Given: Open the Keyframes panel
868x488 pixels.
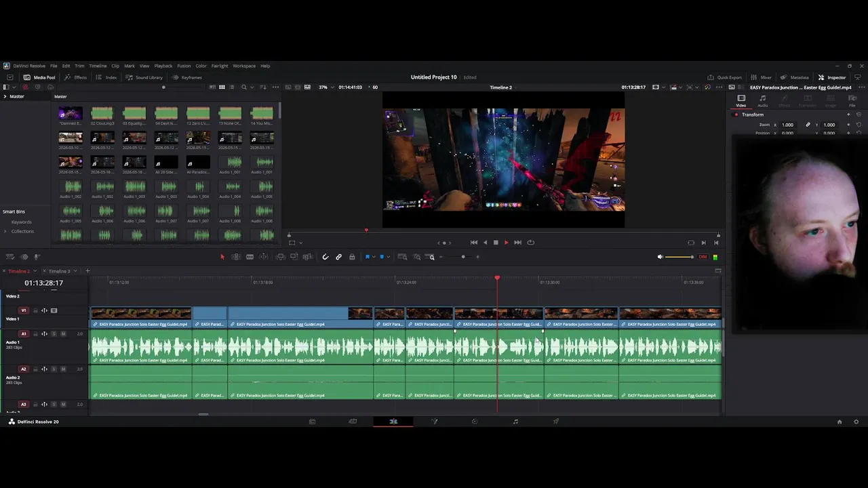Looking at the screenshot, I should [x=187, y=77].
